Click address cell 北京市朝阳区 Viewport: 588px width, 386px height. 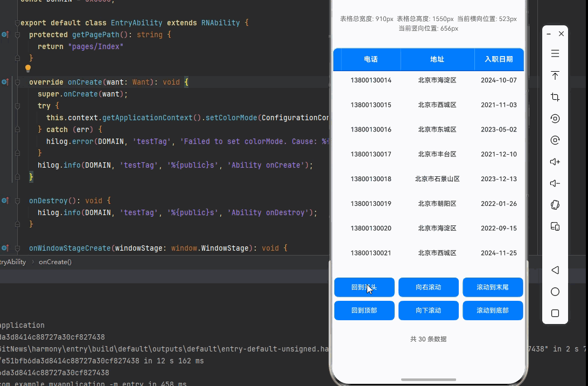click(437, 204)
